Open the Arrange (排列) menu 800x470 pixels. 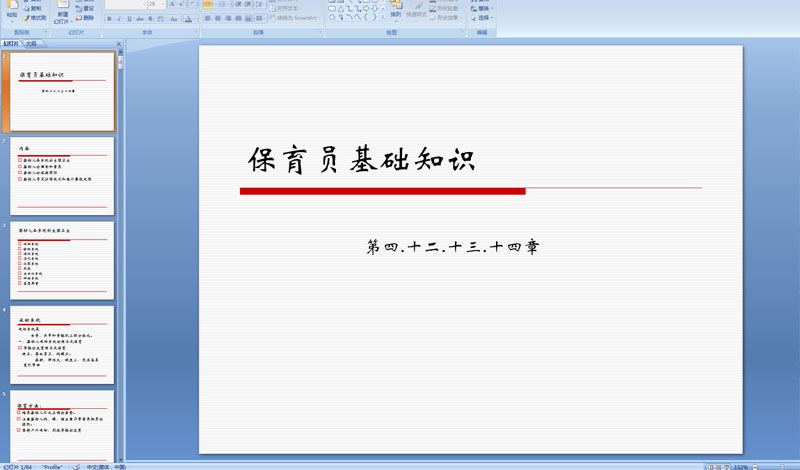point(396,11)
